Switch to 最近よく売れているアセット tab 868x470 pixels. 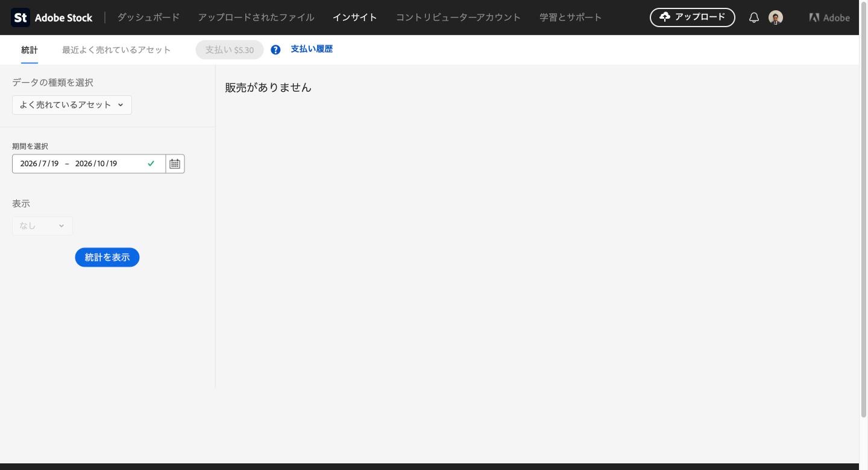pos(116,50)
